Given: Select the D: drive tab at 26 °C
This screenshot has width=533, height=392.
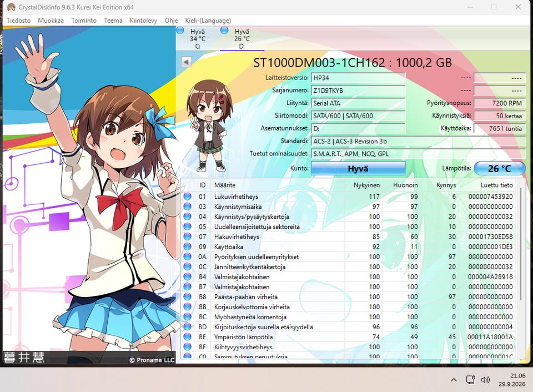Looking at the screenshot, I should pyautogui.click(x=242, y=38).
